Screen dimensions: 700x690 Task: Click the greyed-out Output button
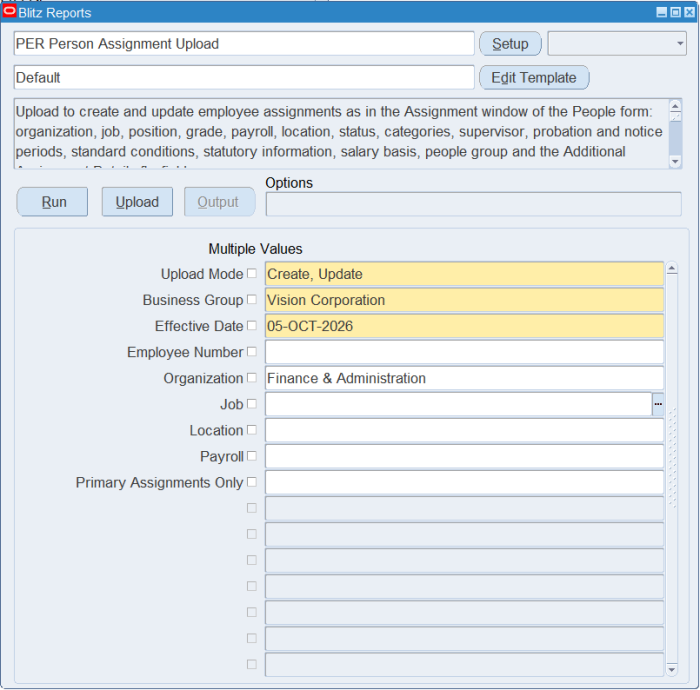point(220,202)
